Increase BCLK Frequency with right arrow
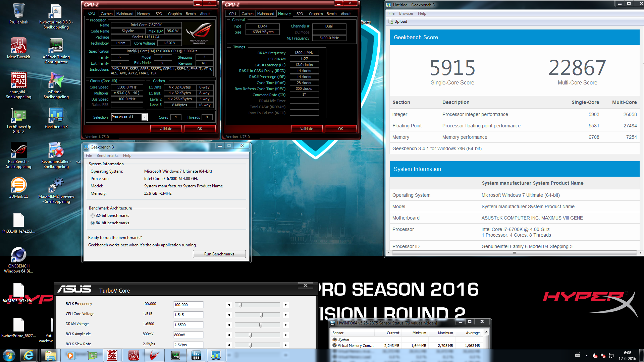The image size is (644, 362). click(x=286, y=305)
